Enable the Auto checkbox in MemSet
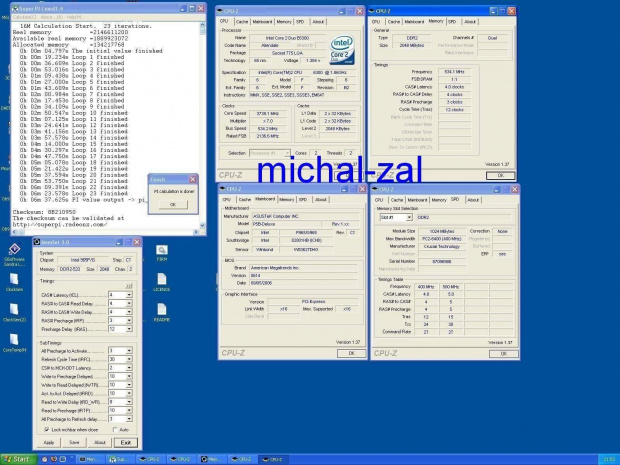This screenshot has width=620, height=465. [x=115, y=429]
